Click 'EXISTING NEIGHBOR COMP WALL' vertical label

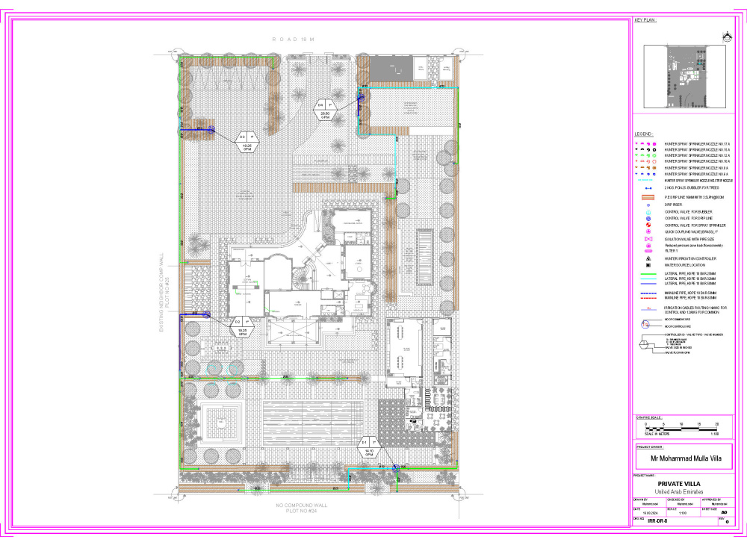coord(161,293)
